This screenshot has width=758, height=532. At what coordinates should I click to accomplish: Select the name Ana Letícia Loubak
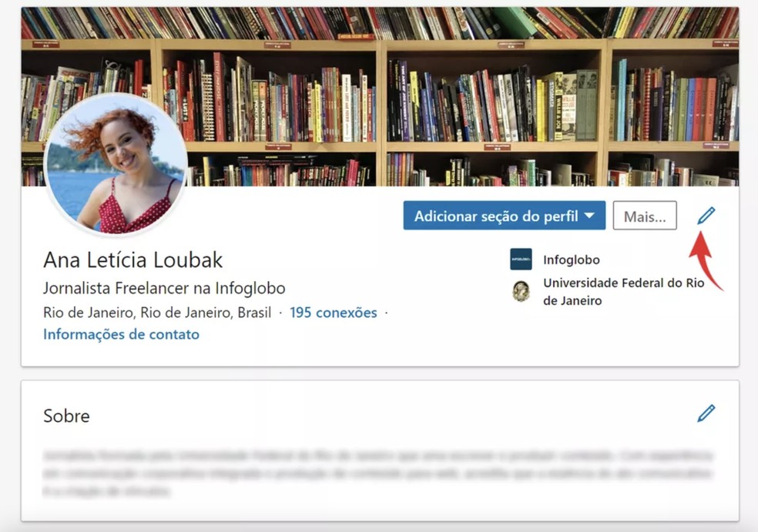coord(132,260)
